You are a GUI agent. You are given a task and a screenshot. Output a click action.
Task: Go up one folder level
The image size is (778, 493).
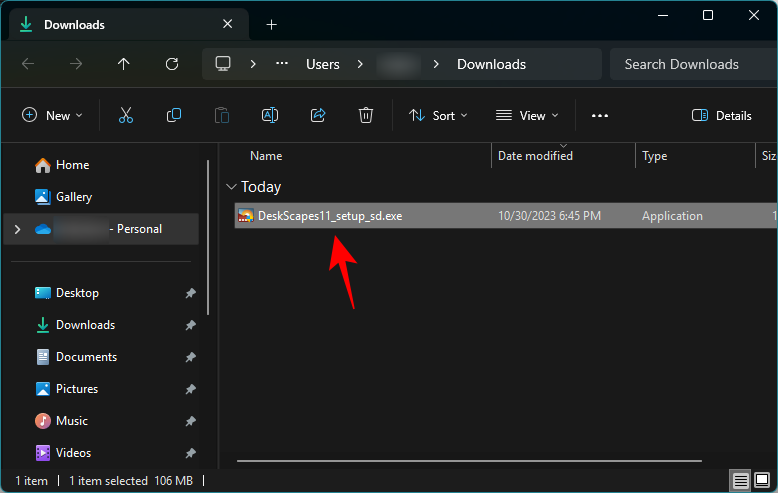click(124, 64)
